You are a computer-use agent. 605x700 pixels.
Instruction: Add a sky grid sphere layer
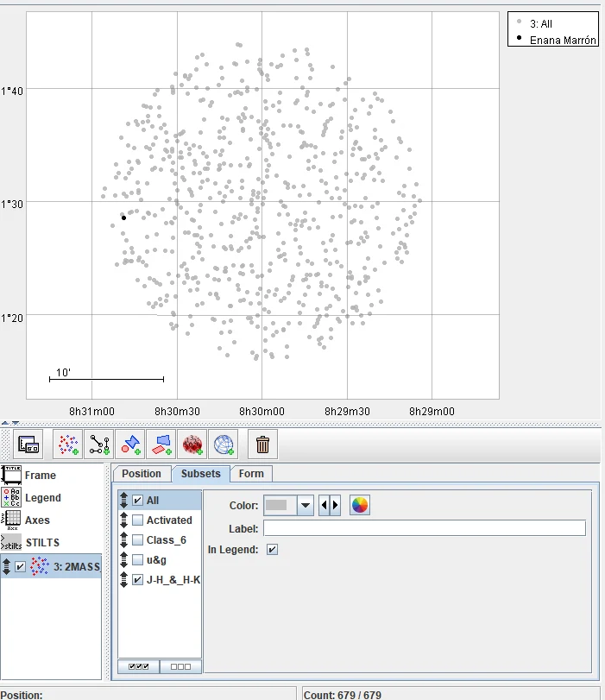(224, 445)
